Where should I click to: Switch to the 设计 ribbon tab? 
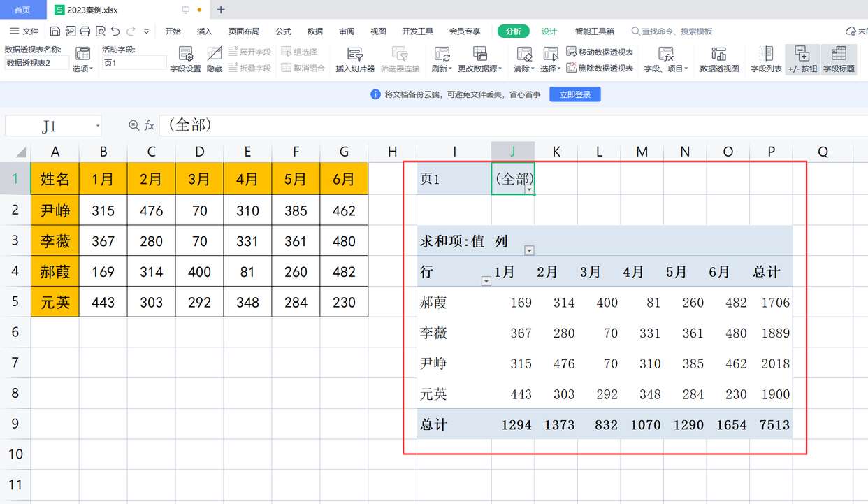click(x=549, y=31)
